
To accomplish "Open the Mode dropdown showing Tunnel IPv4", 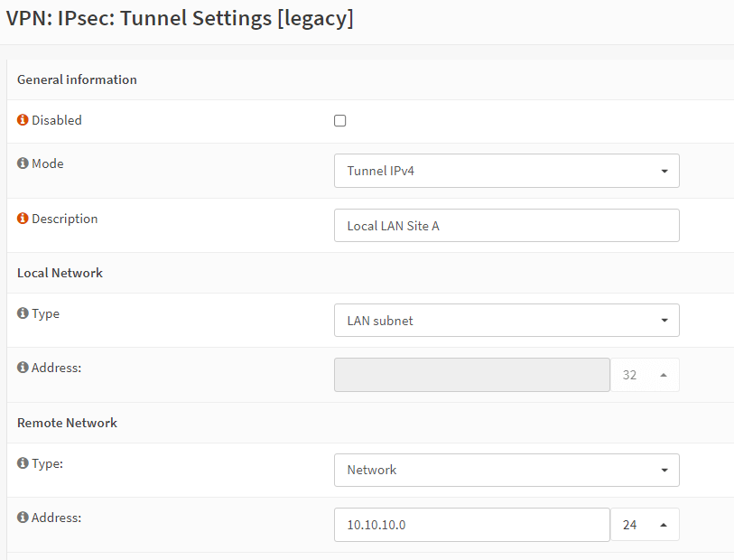I will pos(506,171).
